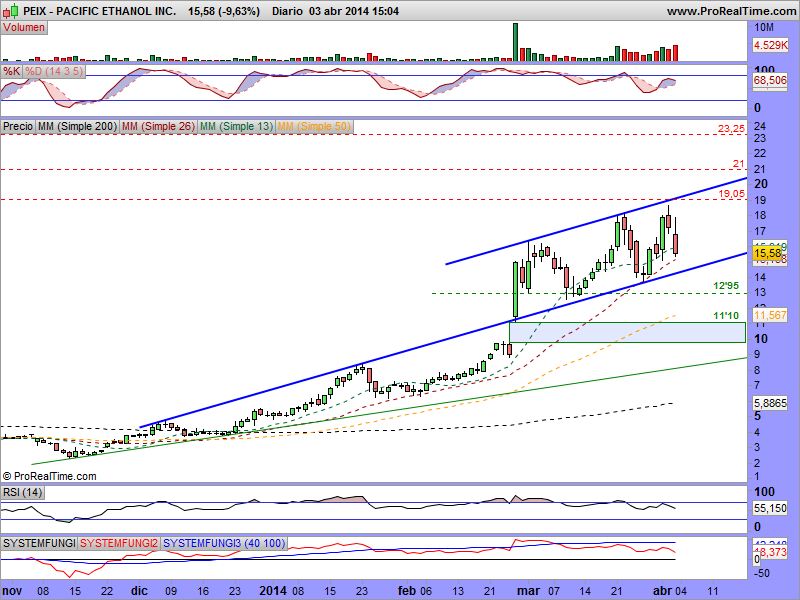Open the RSI (14) indicator label
Viewport: 800px width, 600px height.
tap(22, 492)
